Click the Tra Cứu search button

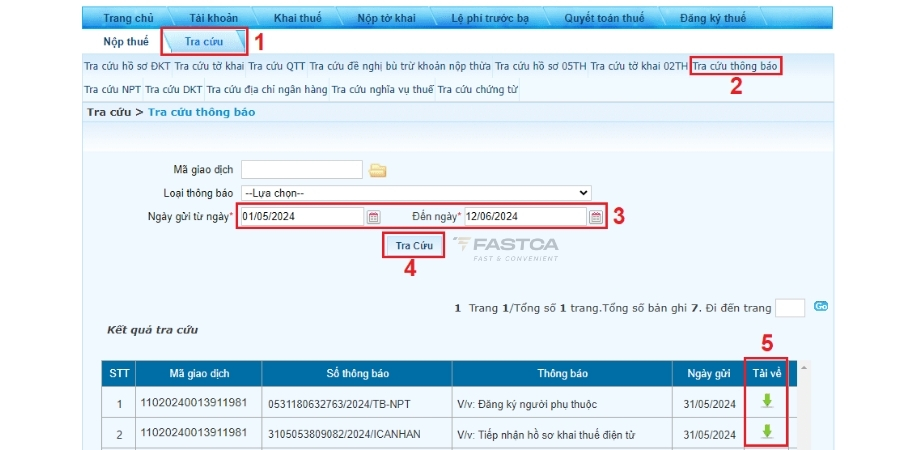[x=414, y=246]
